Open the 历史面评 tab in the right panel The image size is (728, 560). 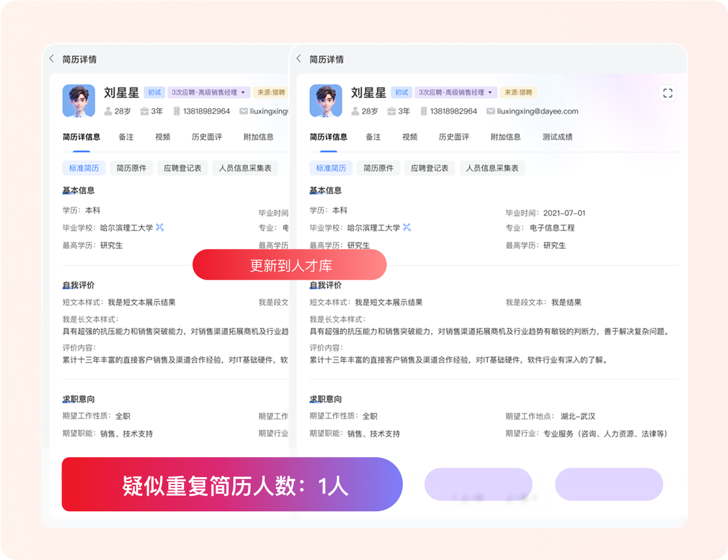coord(454,137)
